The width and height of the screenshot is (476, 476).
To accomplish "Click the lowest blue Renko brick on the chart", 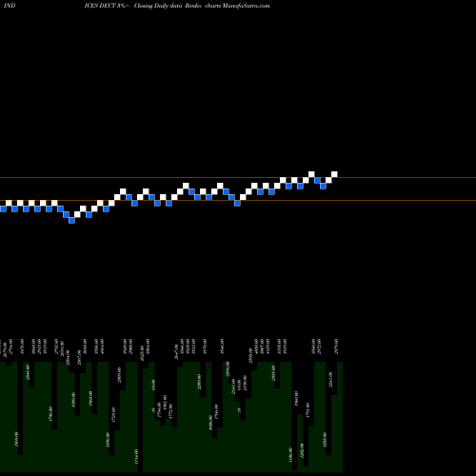I will click(71, 220).
